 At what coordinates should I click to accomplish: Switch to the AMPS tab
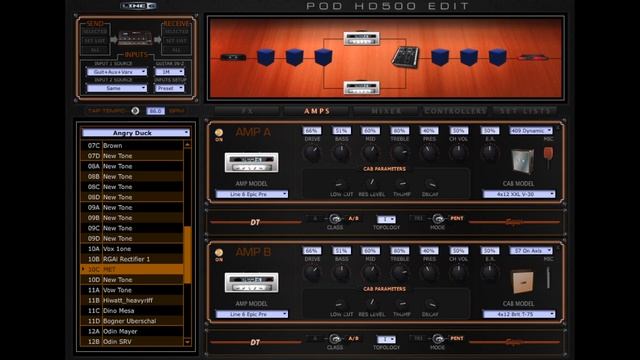(x=317, y=111)
